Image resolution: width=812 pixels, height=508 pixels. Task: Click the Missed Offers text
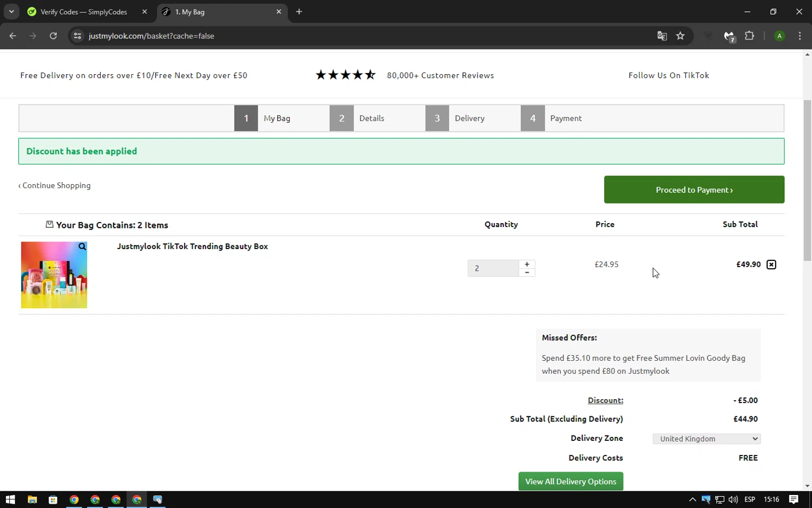coord(569,337)
